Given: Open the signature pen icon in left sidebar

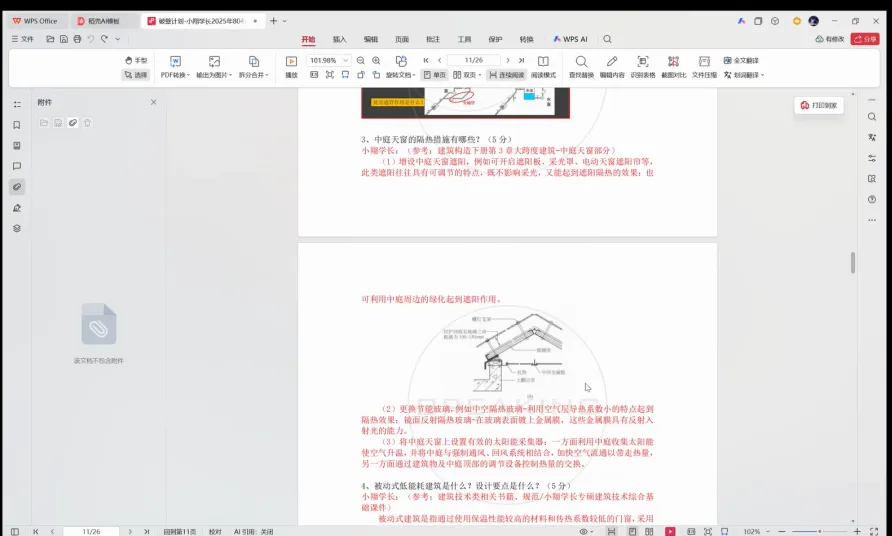Looking at the screenshot, I should [x=17, y=208].
